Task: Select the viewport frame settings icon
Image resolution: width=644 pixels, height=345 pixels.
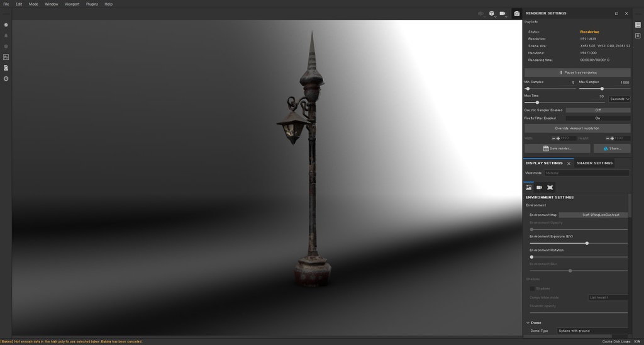Action: pyautogui.click(x=550, y=188)
